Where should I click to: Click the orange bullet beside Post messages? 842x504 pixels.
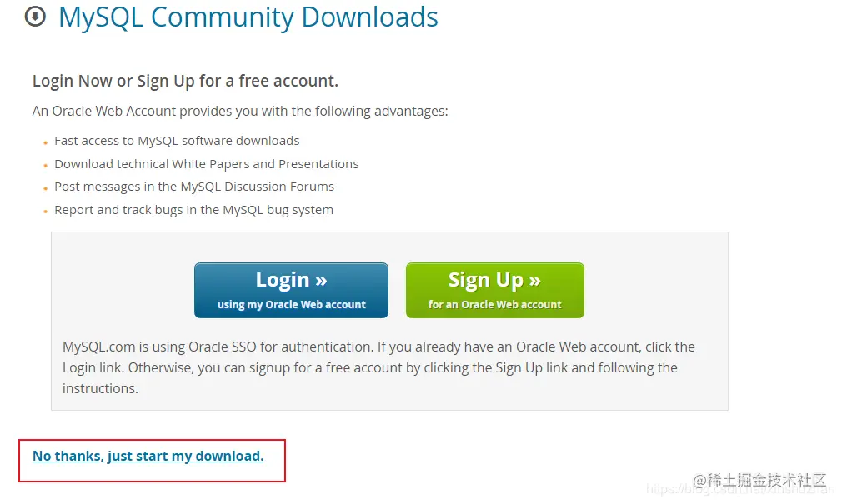point(45,188)
